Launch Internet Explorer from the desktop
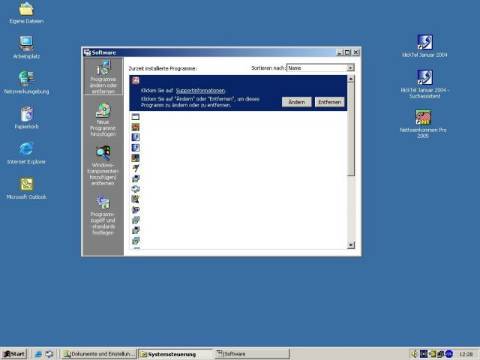This screenshot has height=360, width=480. coord(26,153)
